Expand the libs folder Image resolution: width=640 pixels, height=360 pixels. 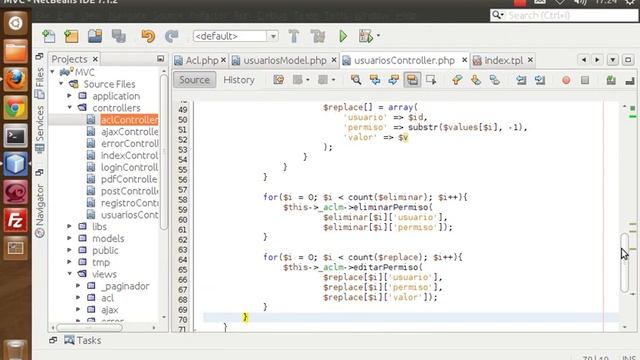(x=69, y=226)
